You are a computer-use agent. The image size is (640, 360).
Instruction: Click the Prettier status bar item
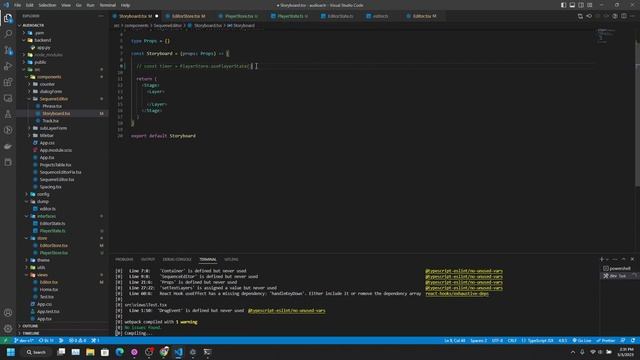[606, 340]
